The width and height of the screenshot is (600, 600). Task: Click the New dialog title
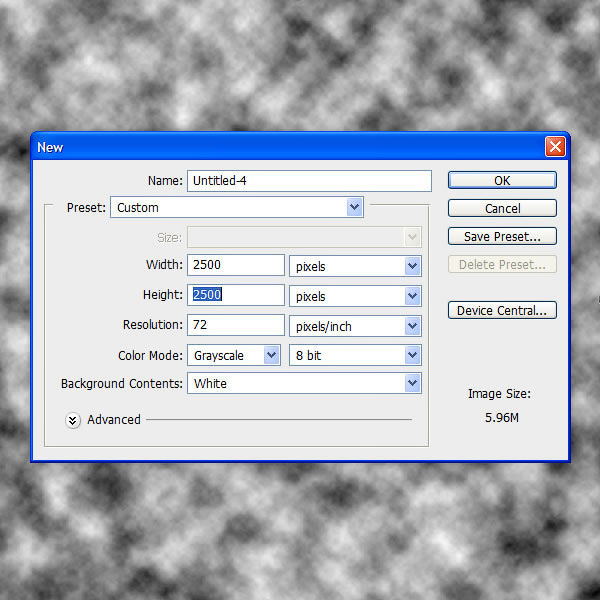tap(50, 147)
